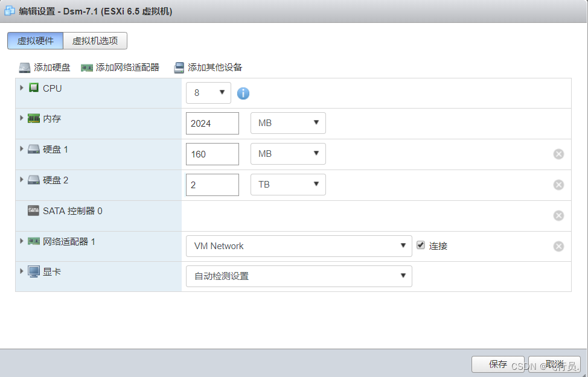Select the 虚拟硬件 tab
This screenshot has width=588, height=377.
pyautogui.click(x=34, y=40)
